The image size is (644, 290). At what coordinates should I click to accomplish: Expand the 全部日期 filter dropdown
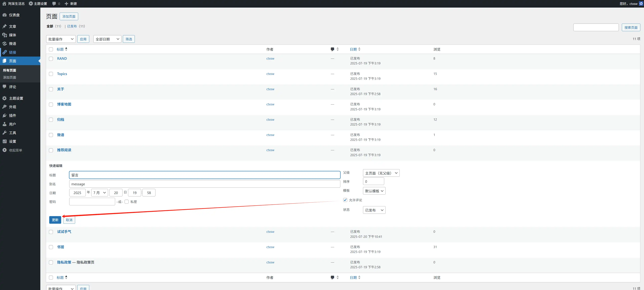pyautogui.click(x=107, y=39)
